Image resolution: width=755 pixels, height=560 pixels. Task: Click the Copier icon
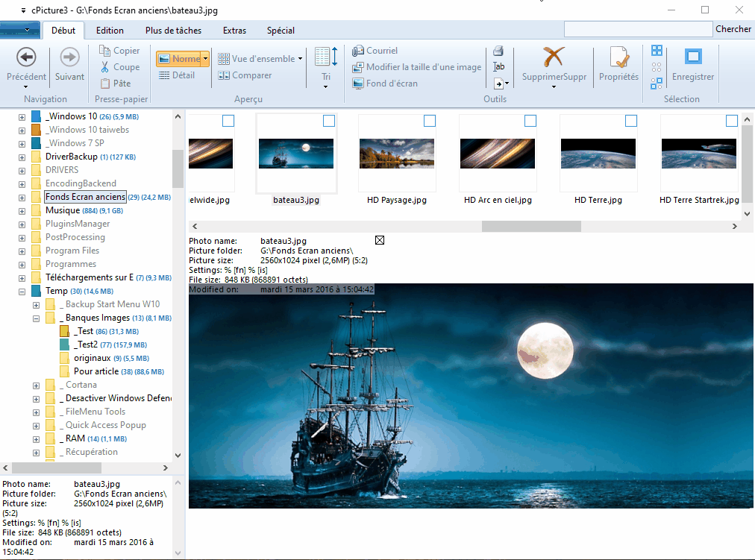pyautogui.click(x=104, y=50)
